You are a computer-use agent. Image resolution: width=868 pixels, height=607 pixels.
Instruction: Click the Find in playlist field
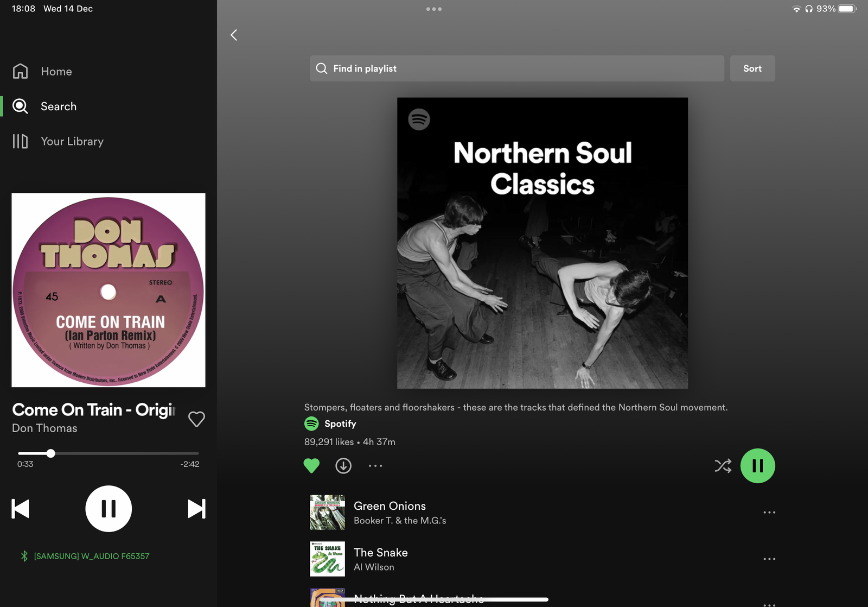click(517, 68)
